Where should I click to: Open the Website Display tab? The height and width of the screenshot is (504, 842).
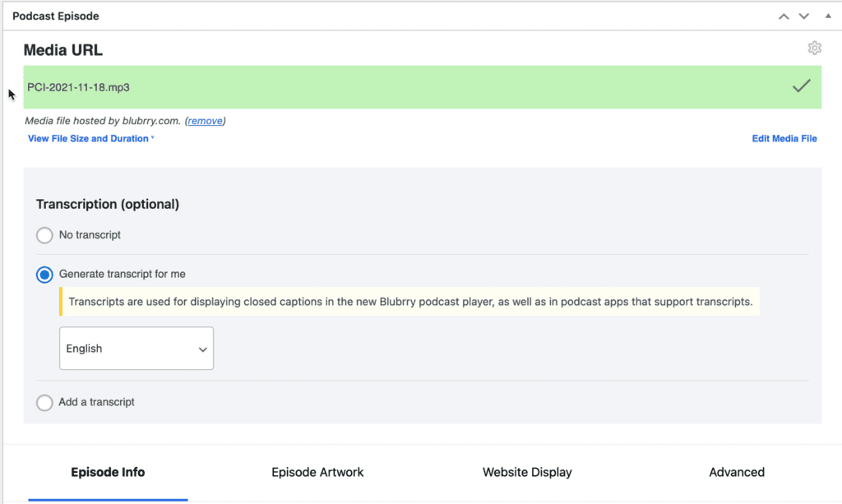pyautogui.click(x=527, y=472)
